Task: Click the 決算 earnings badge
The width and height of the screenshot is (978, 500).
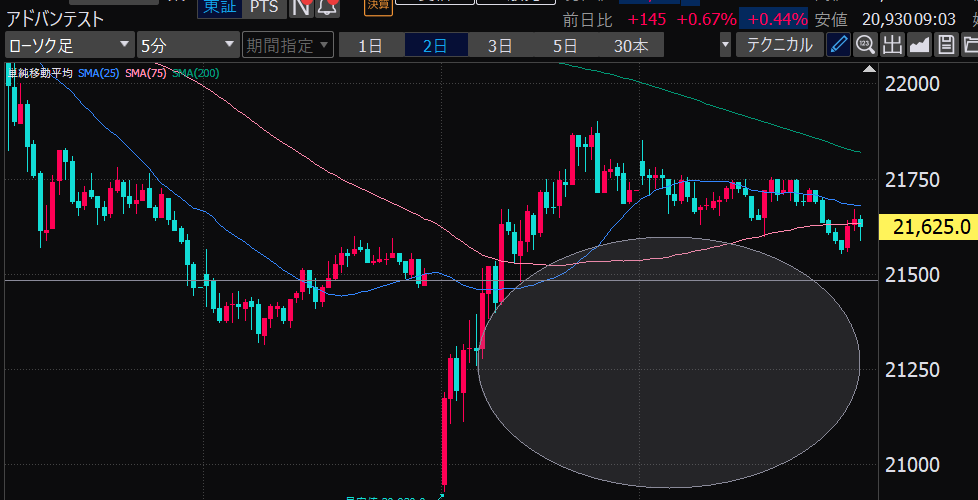Action: 378,5
